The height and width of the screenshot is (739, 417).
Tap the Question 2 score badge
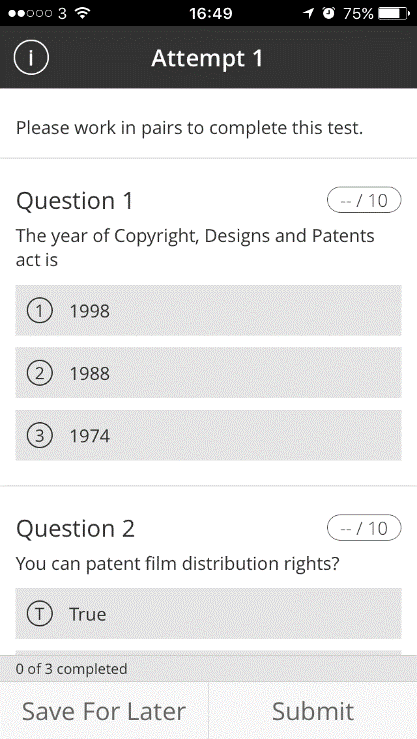[x=364, y=528]
